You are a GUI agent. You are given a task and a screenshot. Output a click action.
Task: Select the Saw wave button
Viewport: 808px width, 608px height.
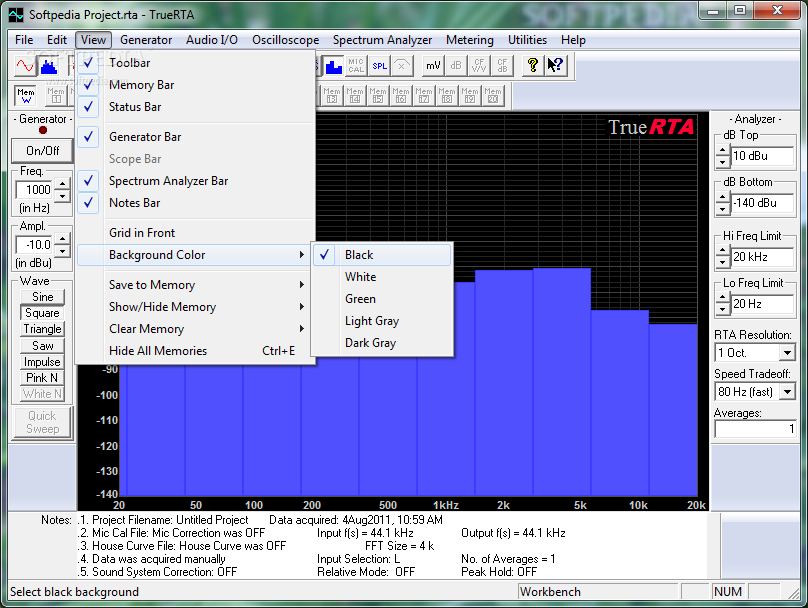pyautogui.click(x=42, y=346)
